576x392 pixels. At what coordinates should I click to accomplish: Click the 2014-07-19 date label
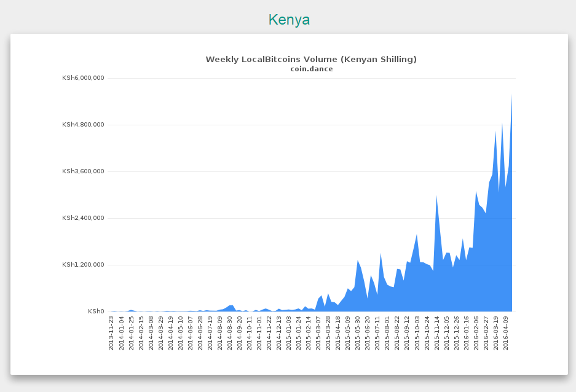click(210, 333)
